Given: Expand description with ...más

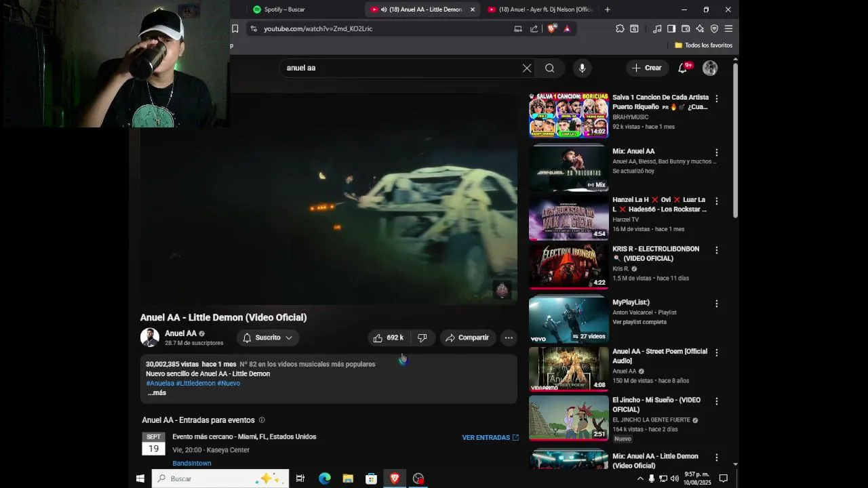Looking at the screenshot, I should (x=157, y=393).
